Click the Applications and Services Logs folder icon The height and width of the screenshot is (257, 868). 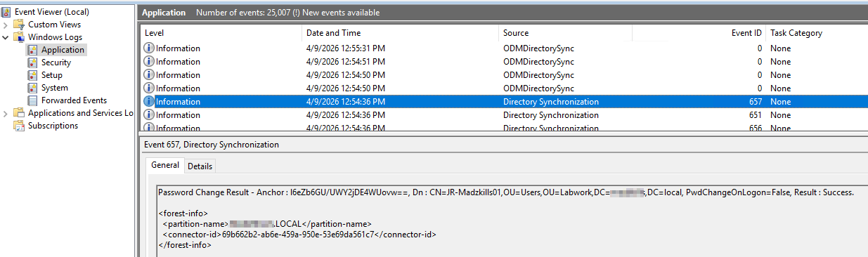point(20,113)
